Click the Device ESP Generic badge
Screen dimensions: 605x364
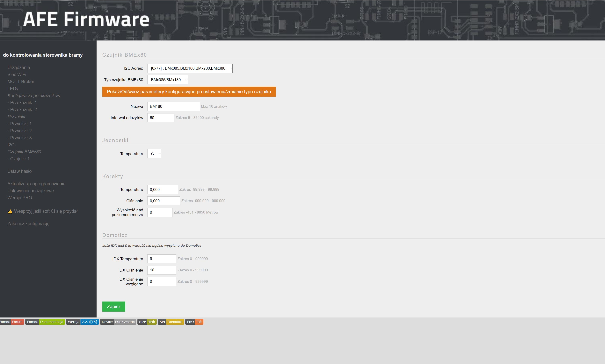[x=118, y=322]
